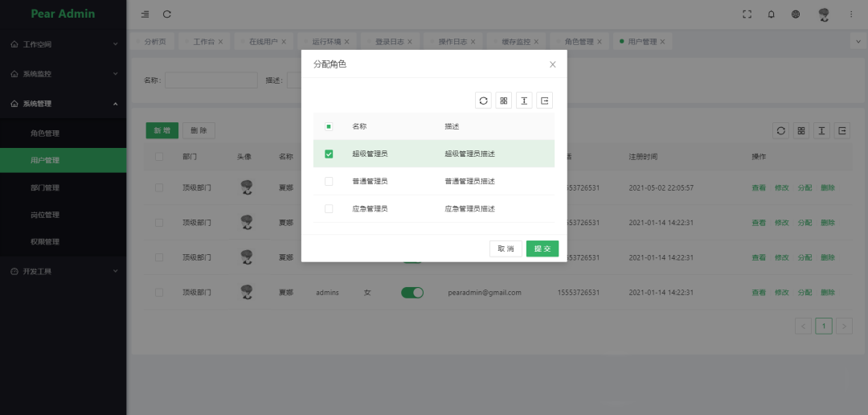Click the globe language icon in header
The image size is (868, 415).
[796, 14]
